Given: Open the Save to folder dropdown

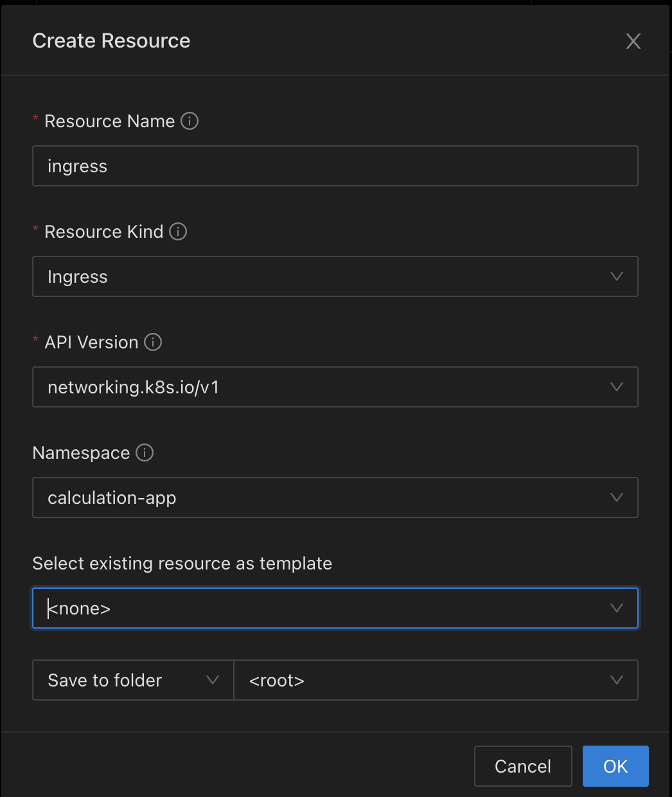Looking at the screenshot, I should tap(133, 680).
